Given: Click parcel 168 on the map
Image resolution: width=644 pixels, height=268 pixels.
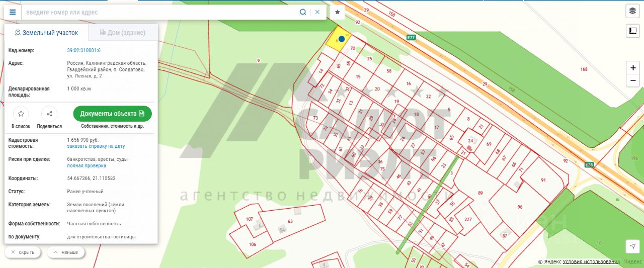Looking at the screenshot, I should 584,69.
